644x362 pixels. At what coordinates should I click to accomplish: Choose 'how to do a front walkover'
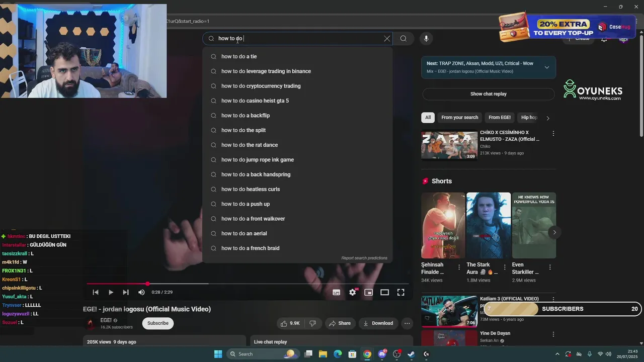tap(297, 219)
